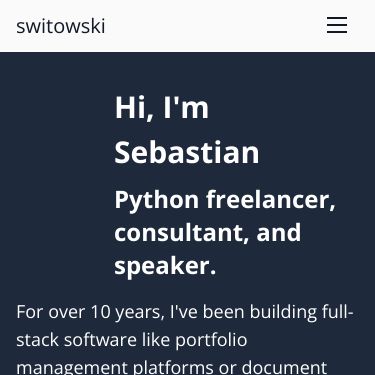Click the word "portfolio" in the paragraph
375x375 pixels.
[211, 341]
